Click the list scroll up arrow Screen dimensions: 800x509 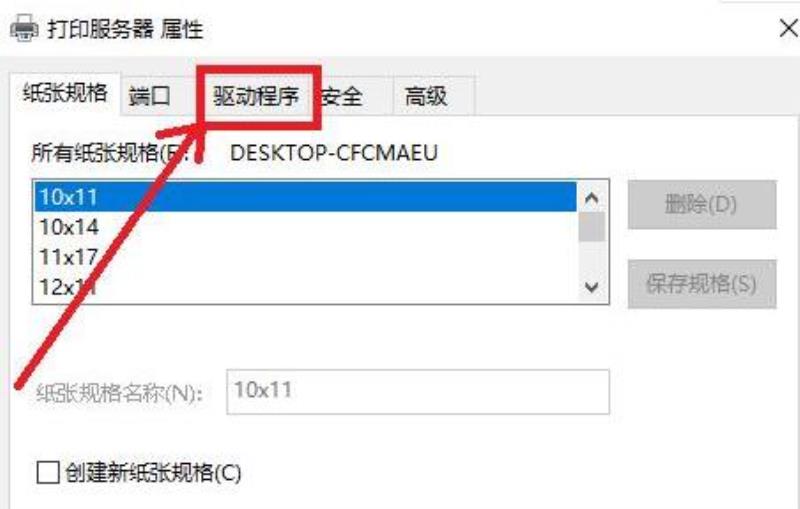click(x=592, y=198)
